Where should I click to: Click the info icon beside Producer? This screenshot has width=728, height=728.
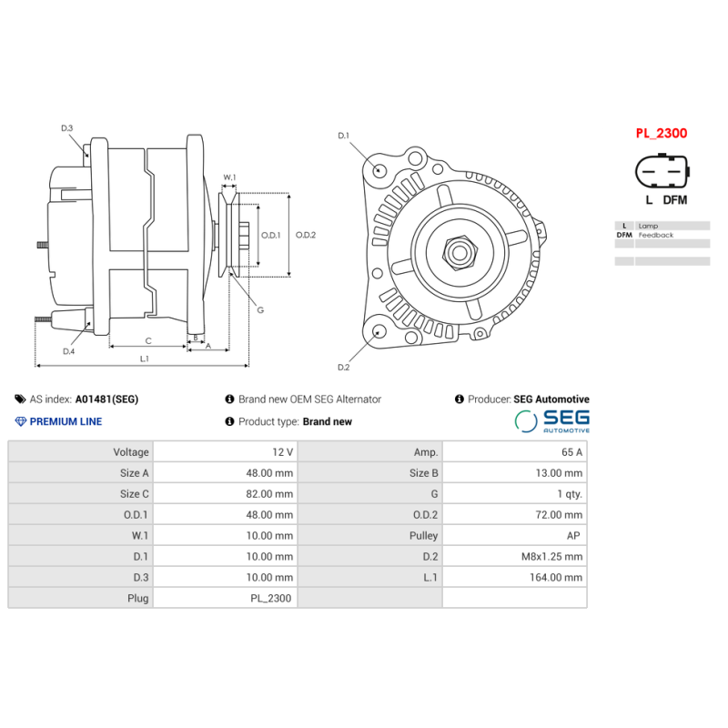(x=459, y=399)
